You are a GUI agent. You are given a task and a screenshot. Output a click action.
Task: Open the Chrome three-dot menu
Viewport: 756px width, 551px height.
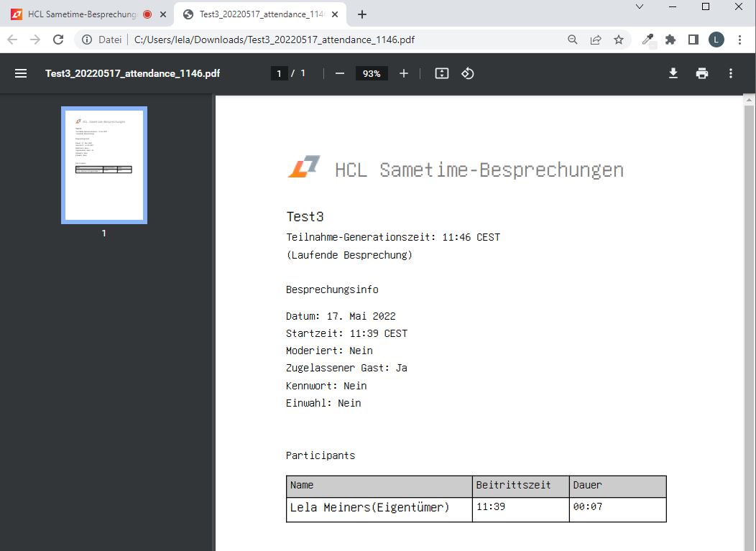(x=739, y=40)
